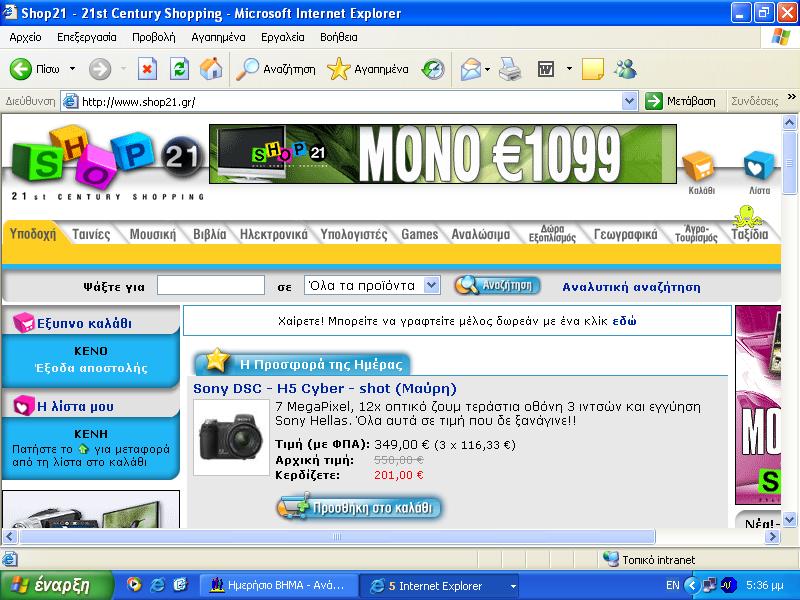Open the Καλάθι cart icon

pos(699,169)
